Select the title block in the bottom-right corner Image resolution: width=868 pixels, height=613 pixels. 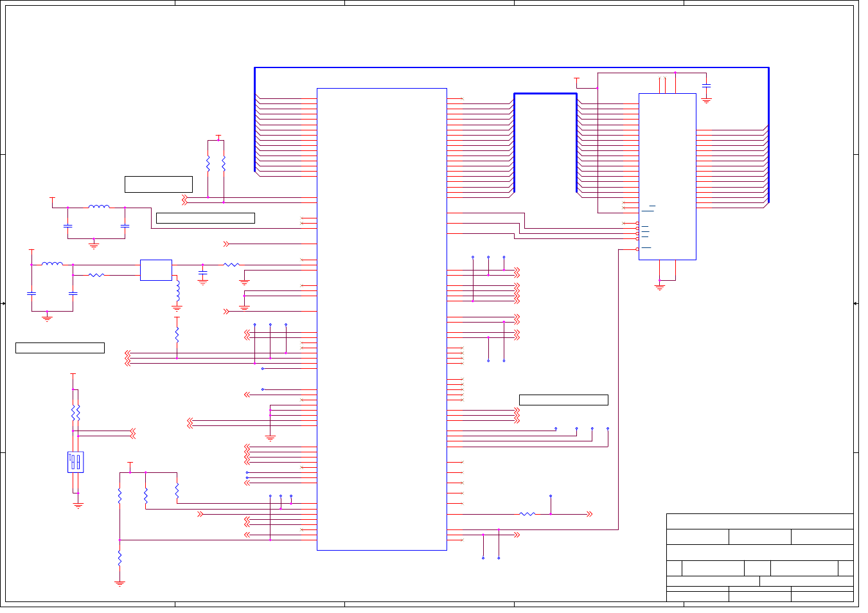point(760,558)
